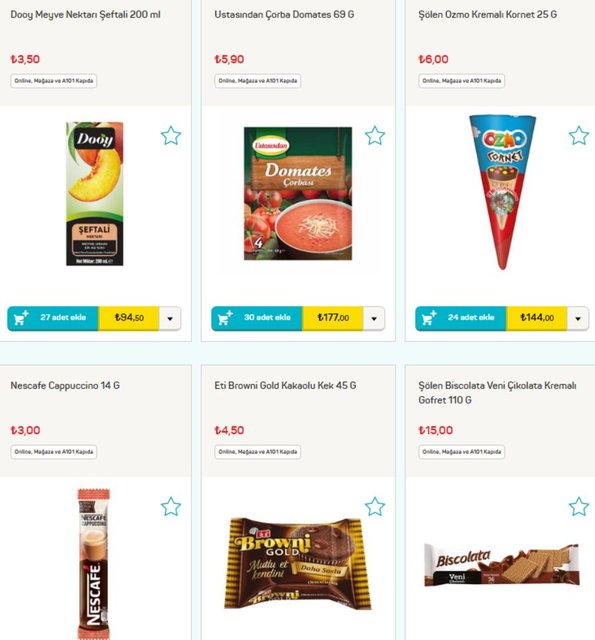Star the Şölen Biscolata Veni wafer
Viewport: 595px width, 640px height.
click(x=579, y=507)
